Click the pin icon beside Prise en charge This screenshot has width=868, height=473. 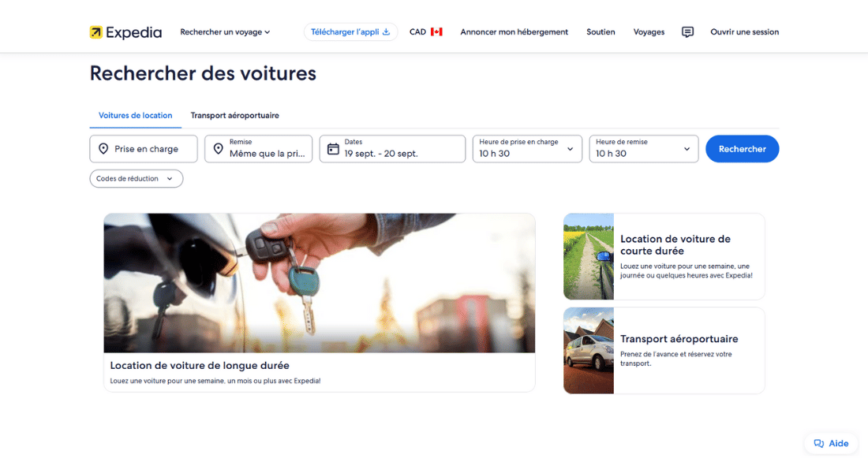(x=103, y=149)
